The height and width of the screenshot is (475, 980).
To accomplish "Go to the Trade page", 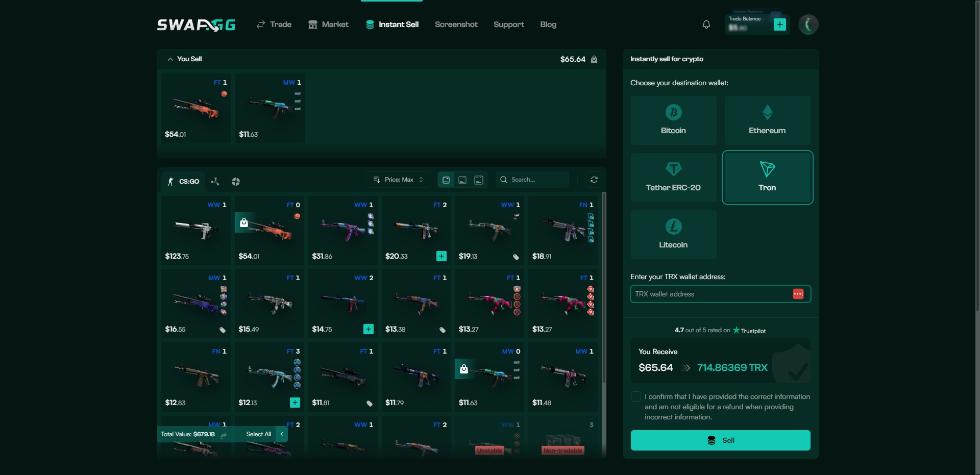I will pos(274,24).
